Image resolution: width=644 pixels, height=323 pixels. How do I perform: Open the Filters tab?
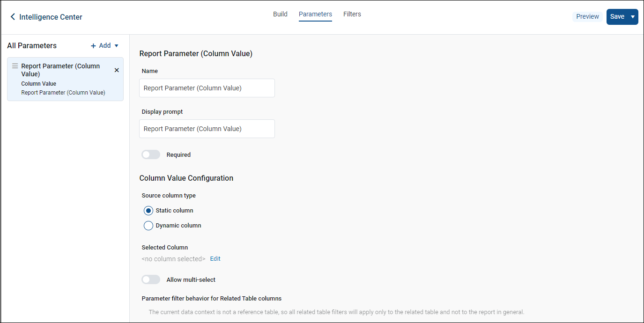(x=352, y=14)
